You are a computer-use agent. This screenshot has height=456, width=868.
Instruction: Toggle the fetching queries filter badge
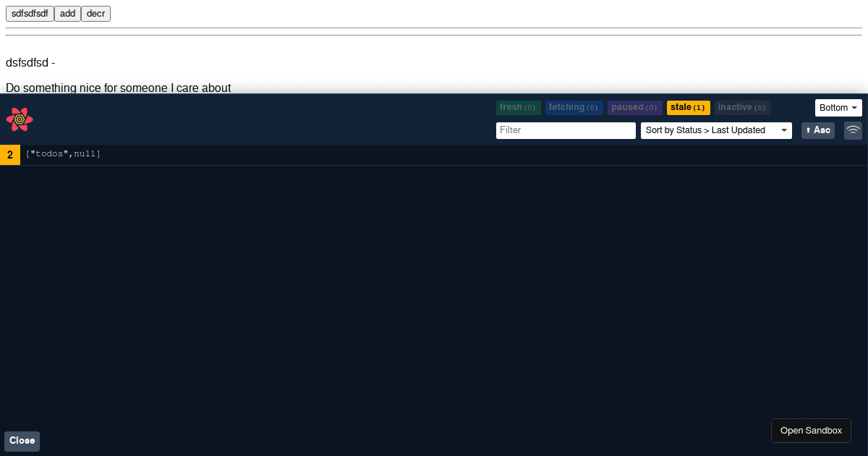(574, 108)
